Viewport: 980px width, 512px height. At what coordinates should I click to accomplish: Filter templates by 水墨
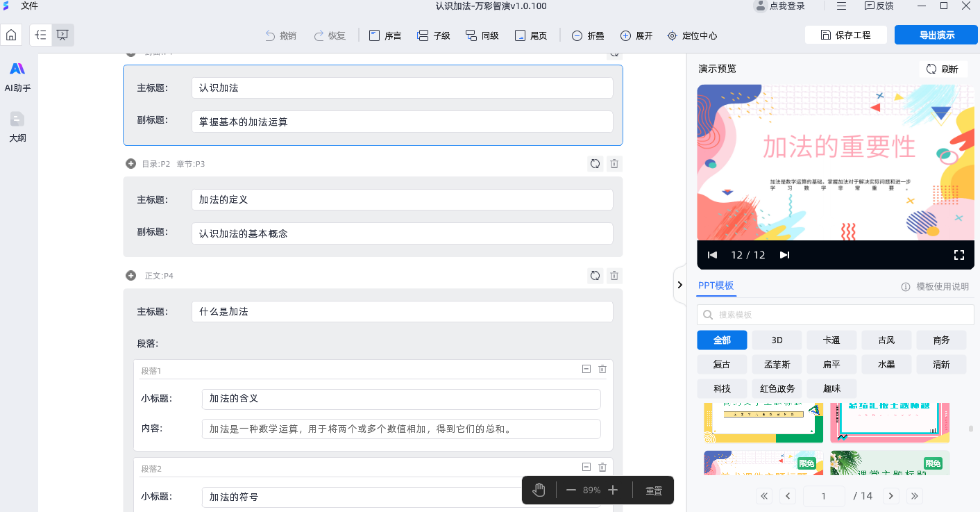click(886, 364)
